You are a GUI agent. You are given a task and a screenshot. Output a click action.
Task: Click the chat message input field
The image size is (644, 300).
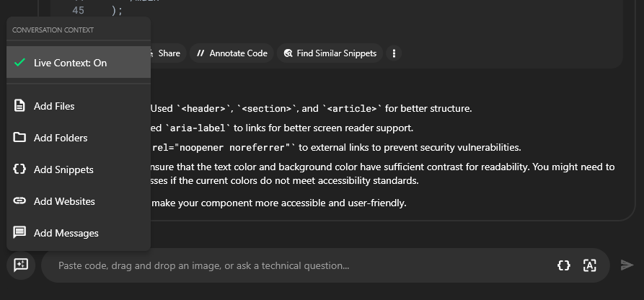pyautogui.click(x=304, y=265)
